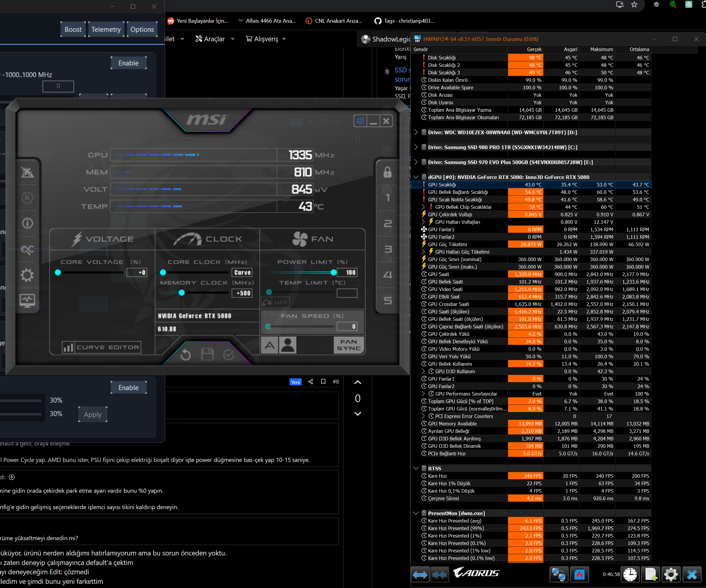The image size is (706, 588).
Task: Expand the WDC WD10EZEX drive group
Action: [416, 132]
